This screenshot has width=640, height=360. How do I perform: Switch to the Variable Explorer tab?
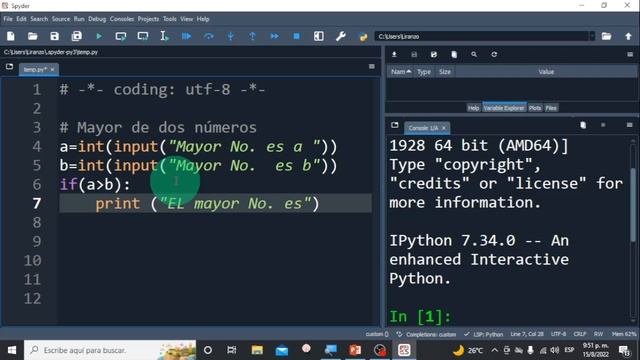504,108
